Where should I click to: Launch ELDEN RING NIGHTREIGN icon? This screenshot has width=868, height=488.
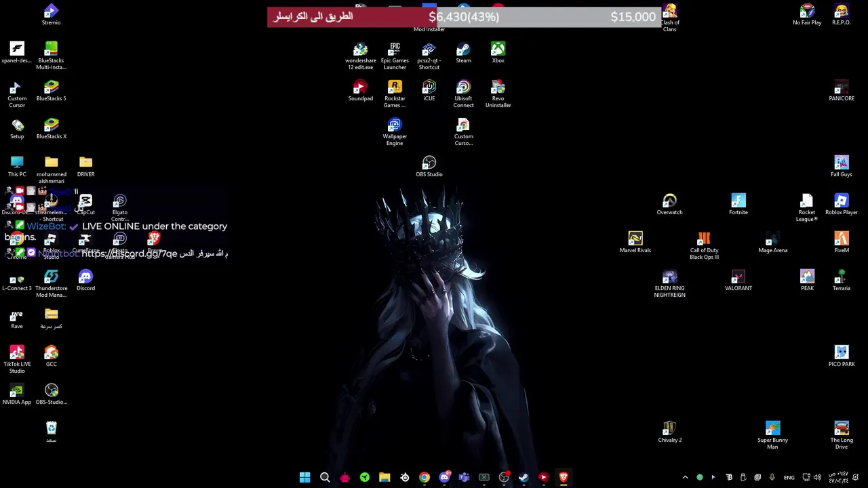[669, 284]
